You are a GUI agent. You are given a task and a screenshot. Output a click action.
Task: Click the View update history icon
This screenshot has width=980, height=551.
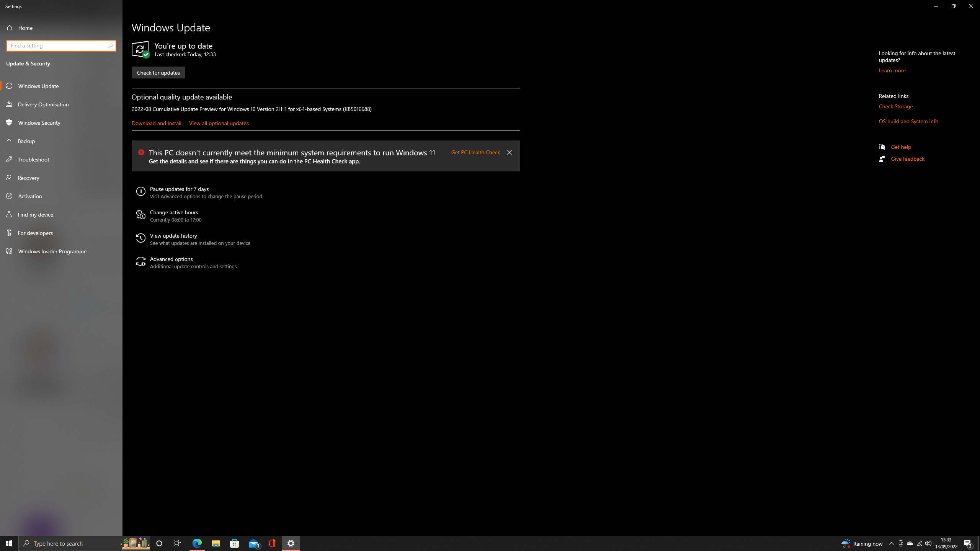(140, 238)
